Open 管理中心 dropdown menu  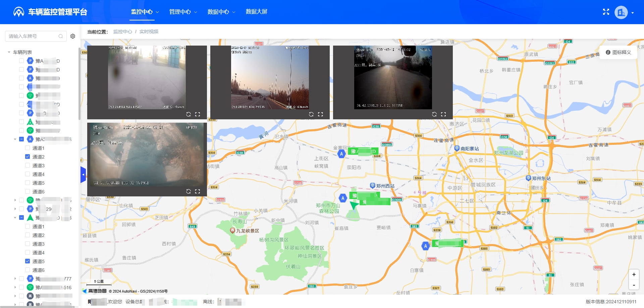tap(183, 12)
